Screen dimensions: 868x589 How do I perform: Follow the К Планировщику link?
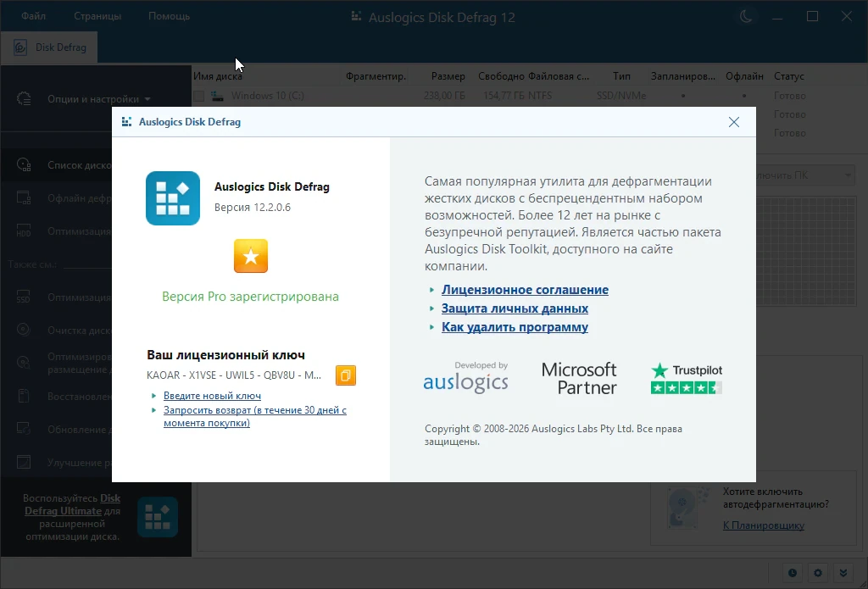click(764, 525)
